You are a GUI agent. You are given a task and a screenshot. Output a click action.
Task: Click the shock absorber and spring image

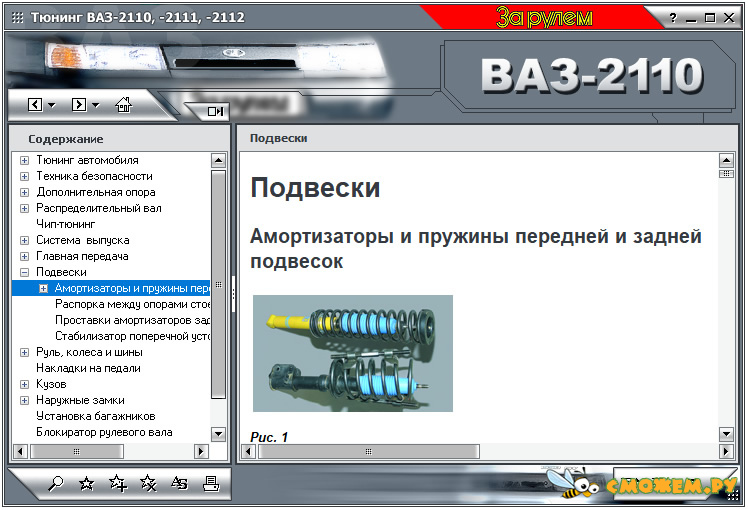(x=353, y=353)
